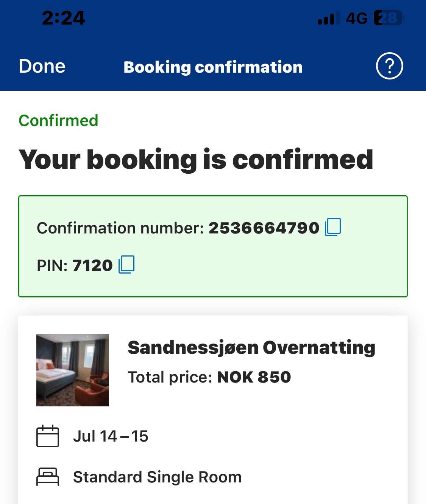Viewport: 426px width, 504px height.
Task: Tap the bed icon for room type
Action: click(48, 477)
